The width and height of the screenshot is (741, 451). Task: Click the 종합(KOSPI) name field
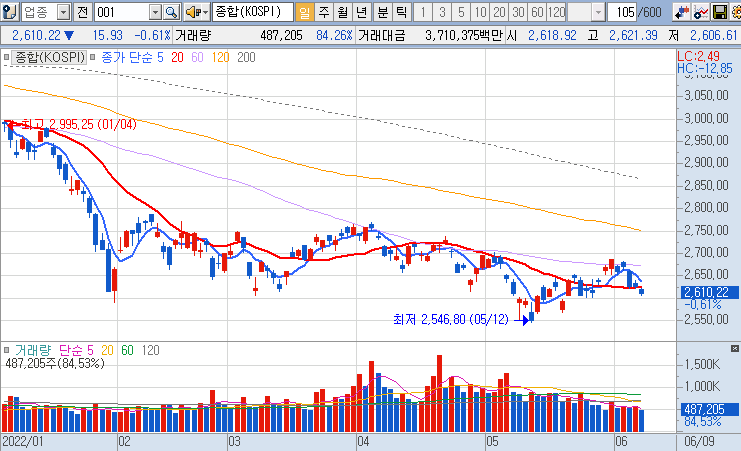[x=252, y=12]
